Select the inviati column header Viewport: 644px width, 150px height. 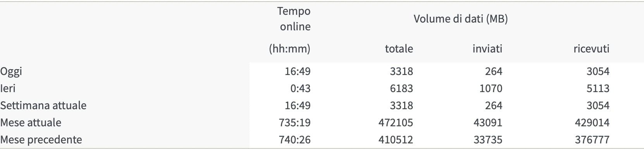(x=487, y=49)
